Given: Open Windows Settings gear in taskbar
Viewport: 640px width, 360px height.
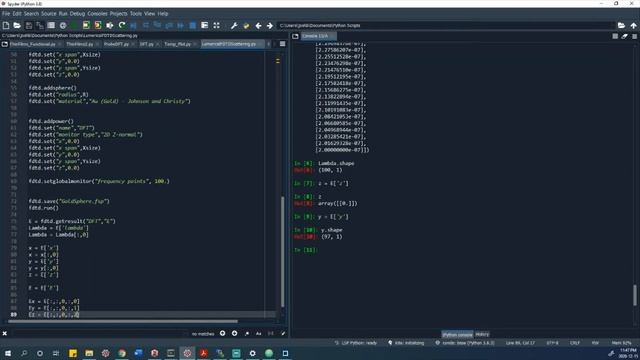Looking at the screenshot, I should pos(252,353).
